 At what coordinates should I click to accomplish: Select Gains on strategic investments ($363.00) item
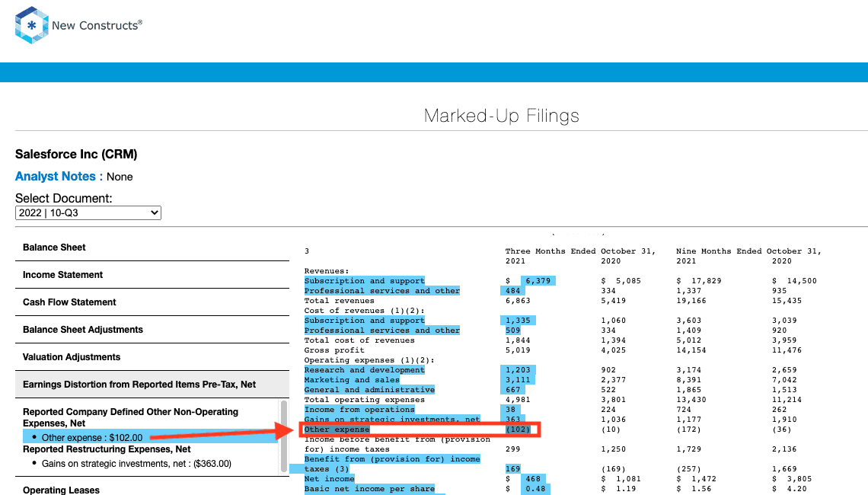pos(136,464)
